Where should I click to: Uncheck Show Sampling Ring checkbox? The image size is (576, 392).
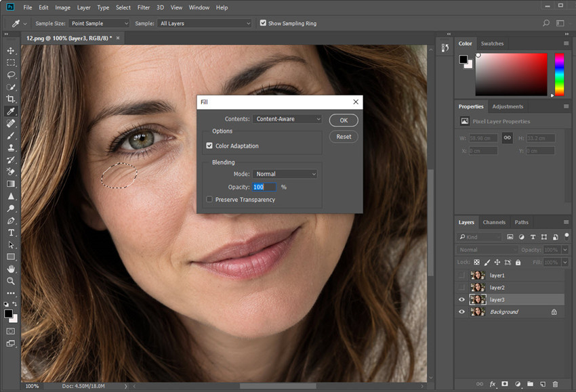click(263, 23)
